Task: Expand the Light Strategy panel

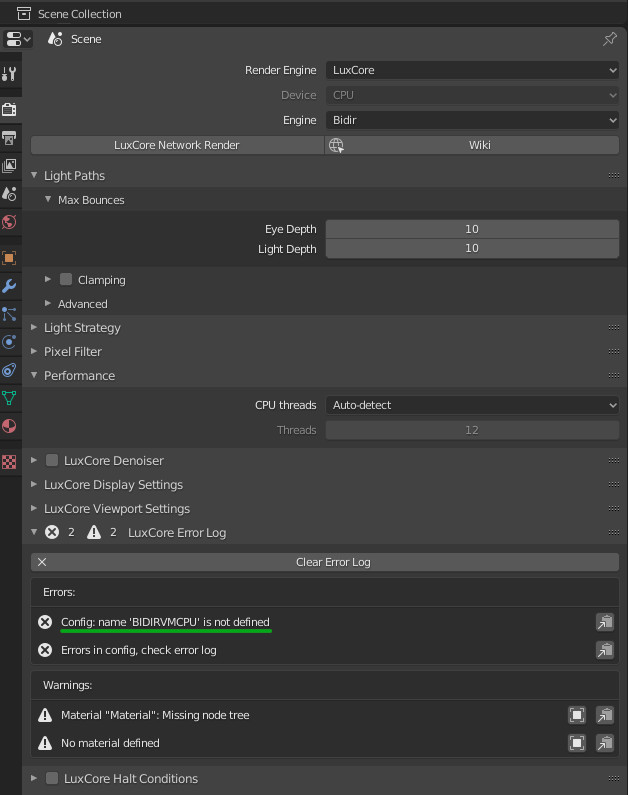Action: click(82, 328)
